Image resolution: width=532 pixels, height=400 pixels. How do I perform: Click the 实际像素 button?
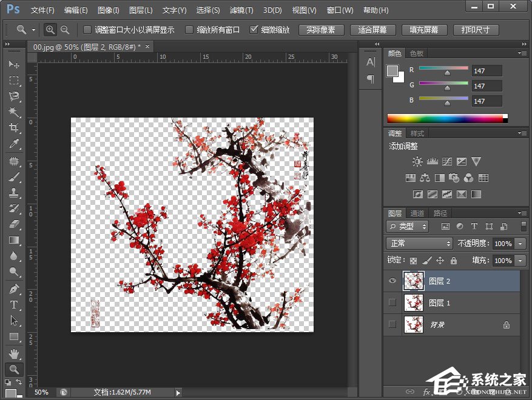pos(322,30)
